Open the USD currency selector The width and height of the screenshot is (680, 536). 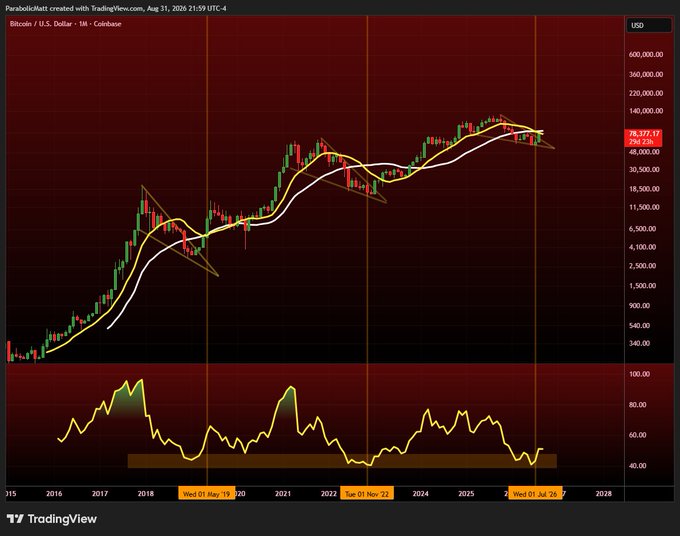[648, 25]
